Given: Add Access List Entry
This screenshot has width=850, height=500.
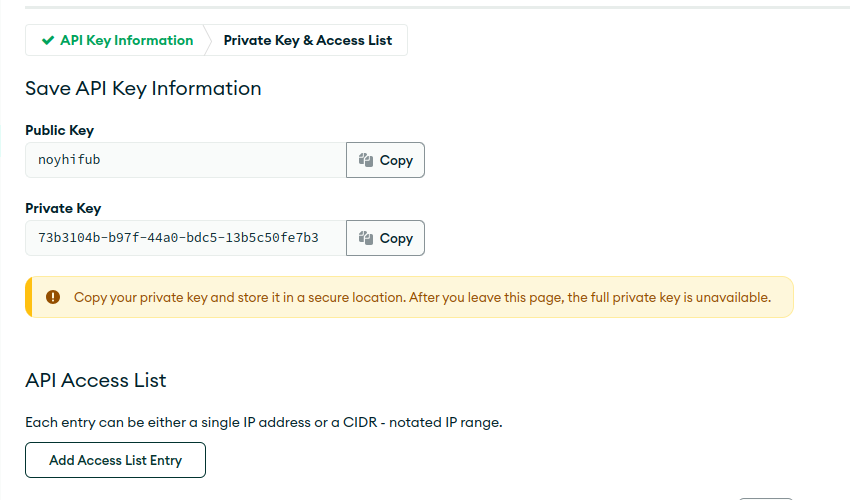Looking at the screenshot, I should click(115, 460).
